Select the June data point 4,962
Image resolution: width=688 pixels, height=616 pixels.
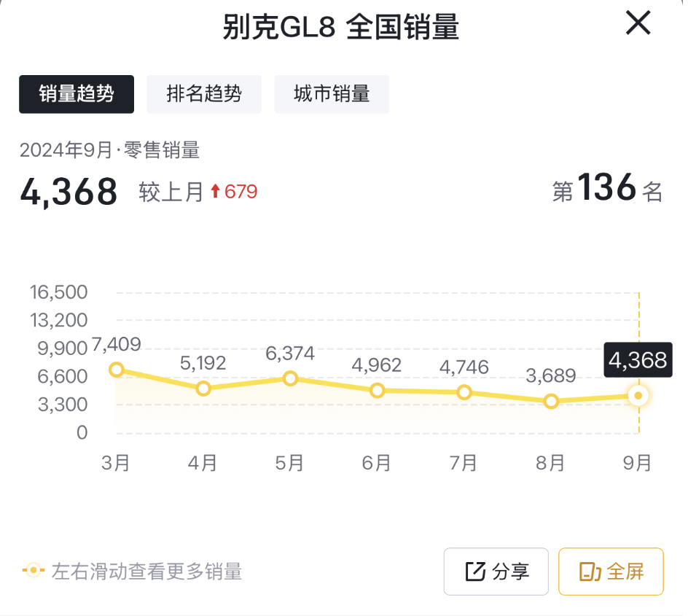click(377, 391)
